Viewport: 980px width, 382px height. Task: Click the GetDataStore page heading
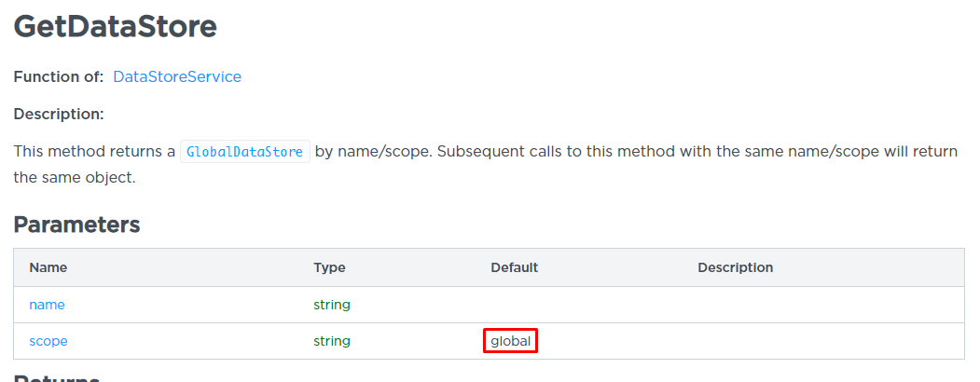click(116, 26)
